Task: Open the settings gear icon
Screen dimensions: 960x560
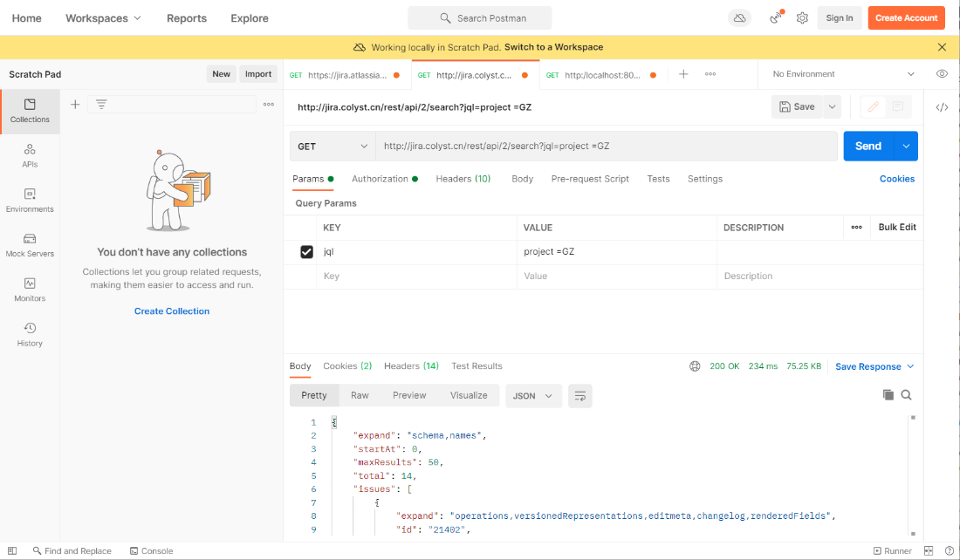Action: [802, 18]
